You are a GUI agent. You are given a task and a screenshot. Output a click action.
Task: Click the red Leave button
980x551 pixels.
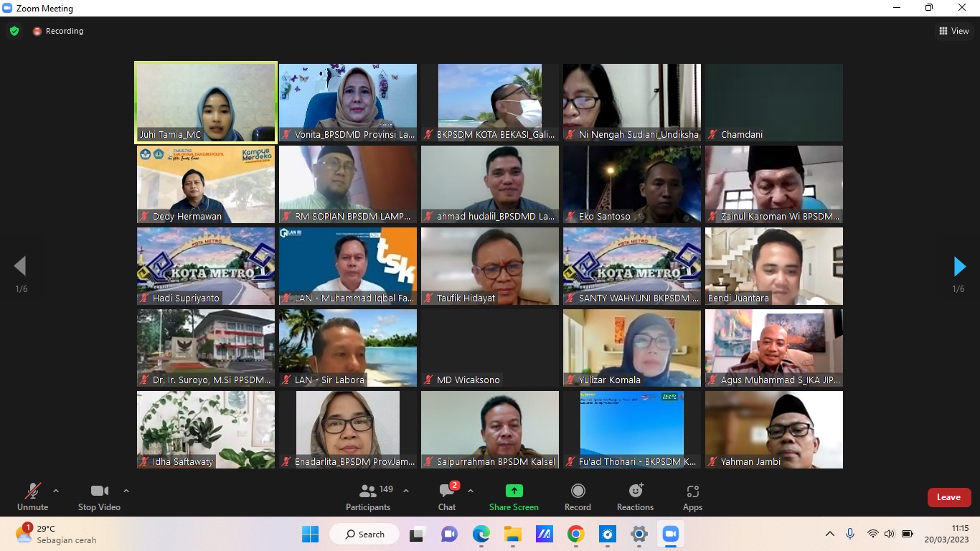948,496
